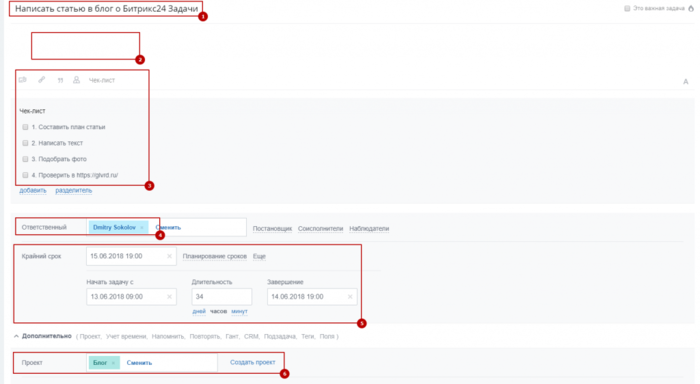Check '3. Подобрать фото' checklist item
Viewport: 700px width, 384px height.
[x=25, y=159]
